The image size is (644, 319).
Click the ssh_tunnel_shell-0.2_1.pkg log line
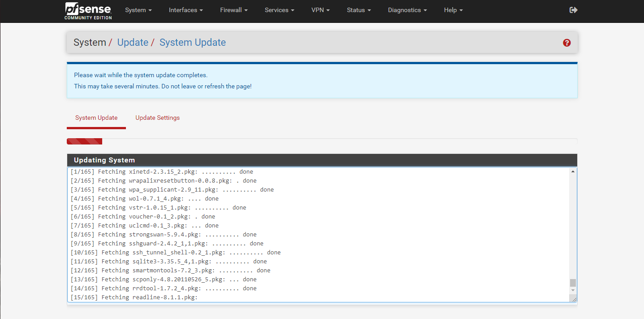coord(176,253)
